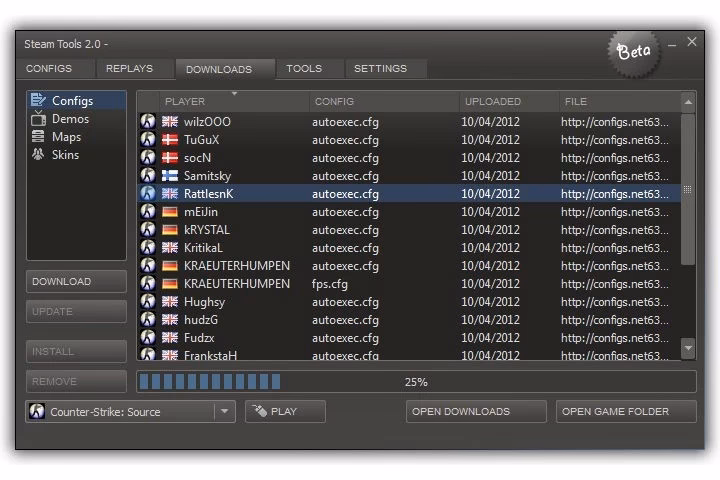This screenshot has height=480, width=720.
Task: Click the scrollbar down arrow
Action: (x=688, y=348)
